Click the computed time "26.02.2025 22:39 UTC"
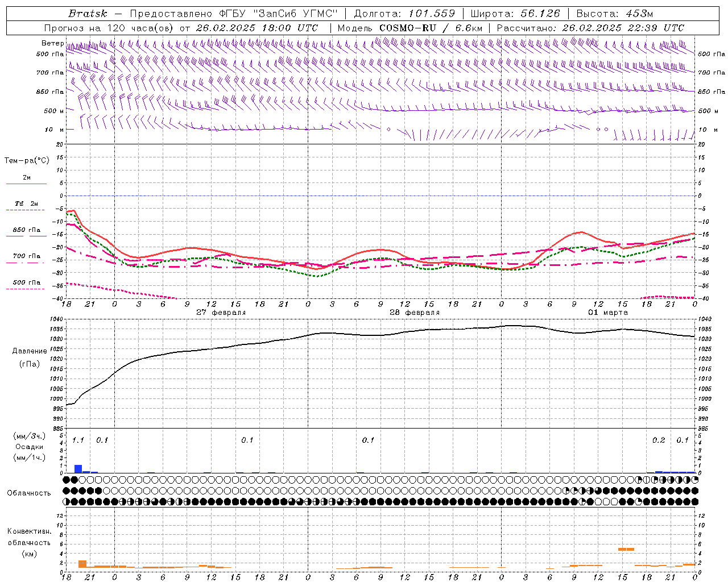Viewport: 728px width, 582px height. (623, 28)
